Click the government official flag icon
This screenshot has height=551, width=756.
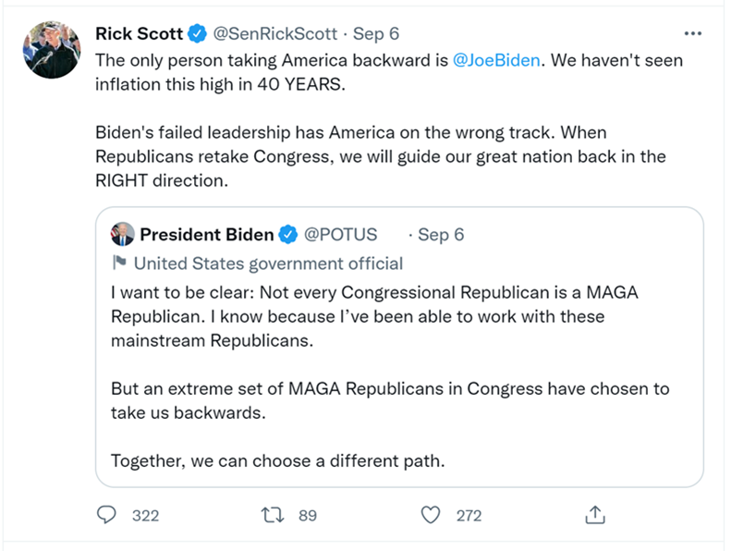[x=119, y=263]
